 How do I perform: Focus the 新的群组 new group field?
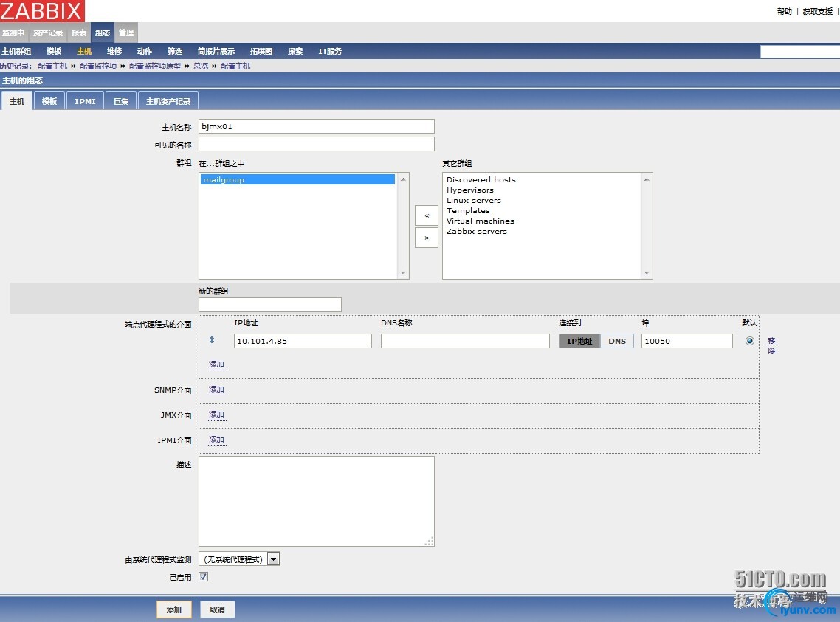[x=270, y=305]
